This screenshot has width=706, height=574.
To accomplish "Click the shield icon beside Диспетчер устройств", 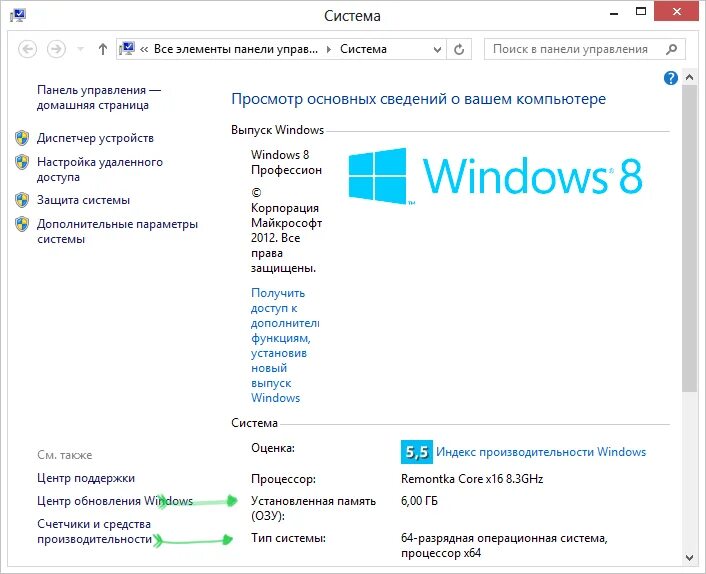I will [x=22, y=138].
